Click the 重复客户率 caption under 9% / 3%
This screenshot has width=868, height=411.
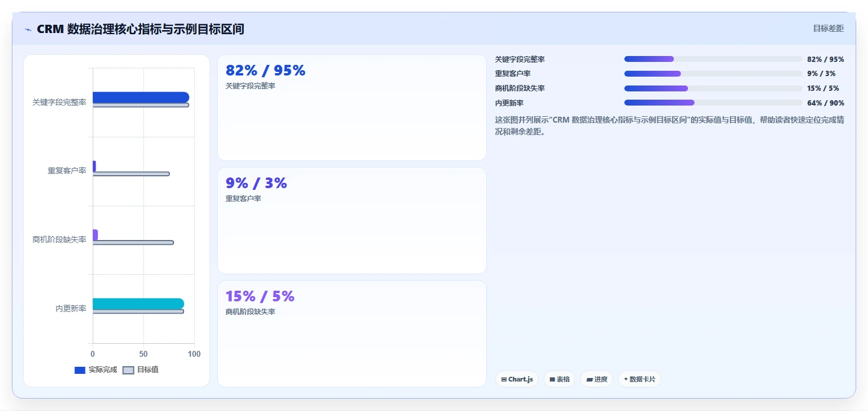[x=243, y=199]
